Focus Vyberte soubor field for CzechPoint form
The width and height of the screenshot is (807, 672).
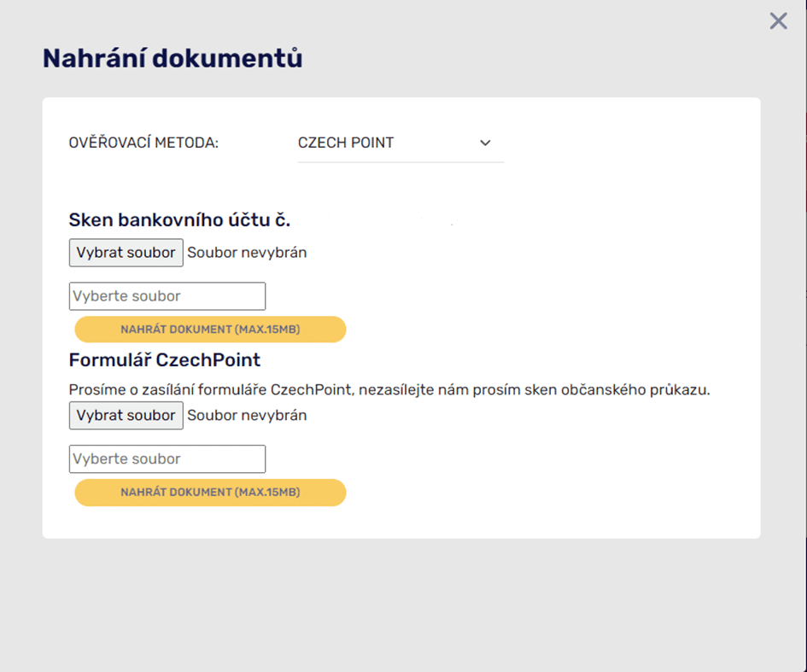pyautogui.click(x=167, y=459)
